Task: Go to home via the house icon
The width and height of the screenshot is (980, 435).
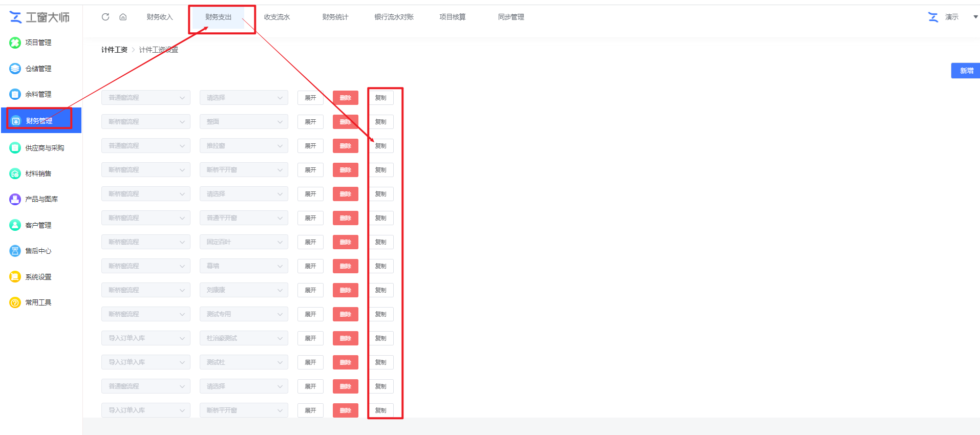Action: point(123,17)
